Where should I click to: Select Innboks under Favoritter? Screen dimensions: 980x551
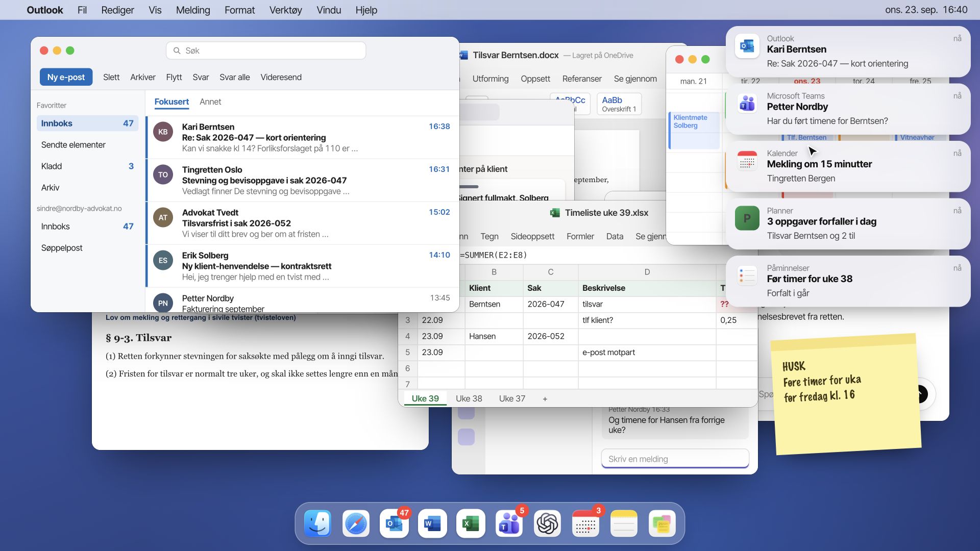pyautogui.click(x=87, y=123)
